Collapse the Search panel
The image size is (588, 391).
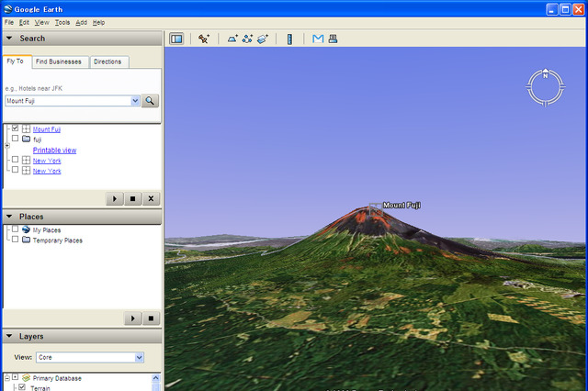tap(9, 39)
